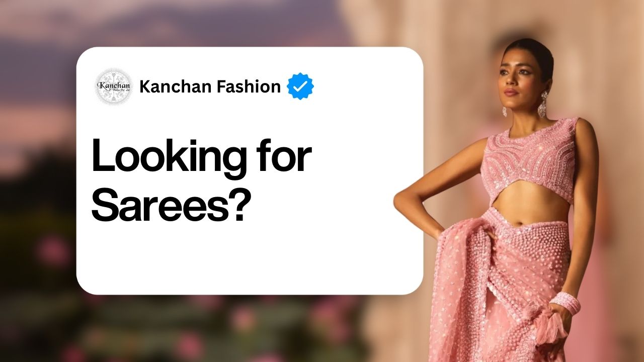Image resolution: width=644 pixels, height=362 pixels.
Task: Open the Kanchan Fashion profile name
Action: pos(210,86)
